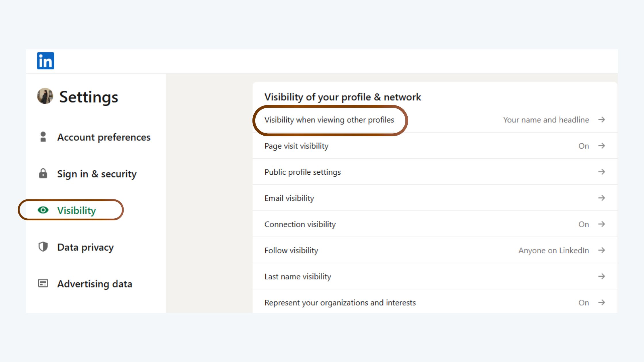
Task: Open Connection visibility setting
Action: 435,224
